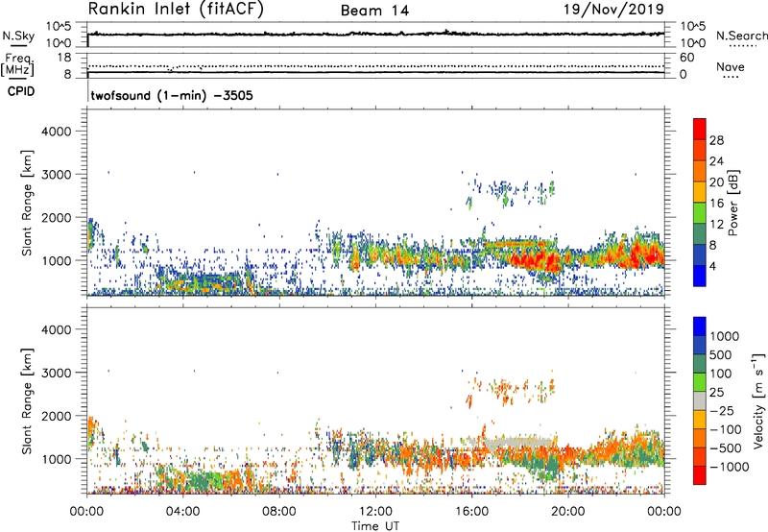The width and height of the screenshot is (768, 532).
Task: Click the '20:00' time tick label
Action: (x=568, y=512)
